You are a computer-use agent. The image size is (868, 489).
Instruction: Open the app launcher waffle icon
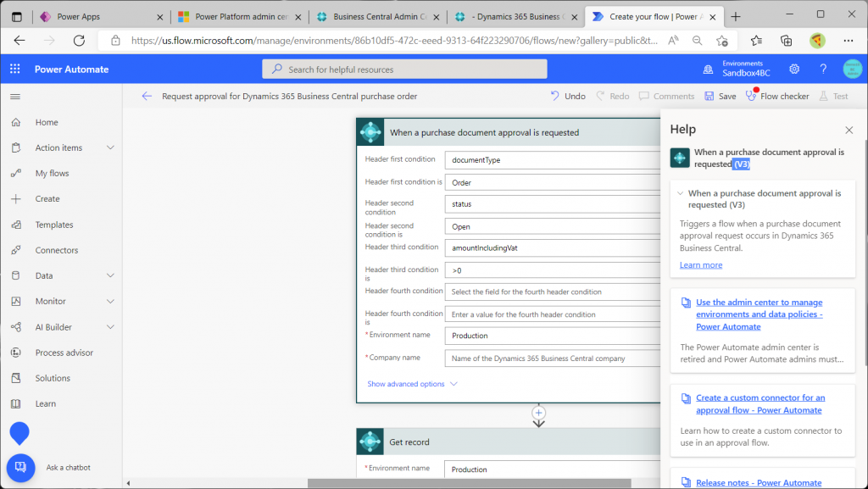click(x=15, y=69)
